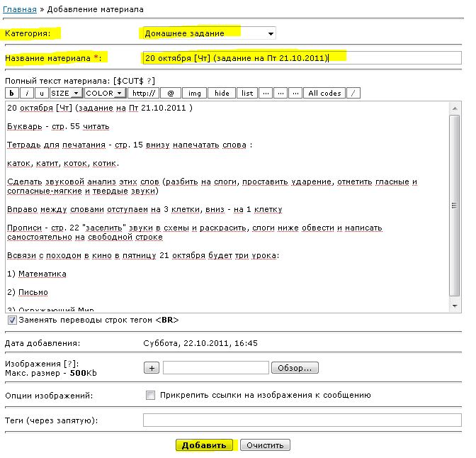
Task: Open the Главная breadcrumb link
Action: coord(20,9)
